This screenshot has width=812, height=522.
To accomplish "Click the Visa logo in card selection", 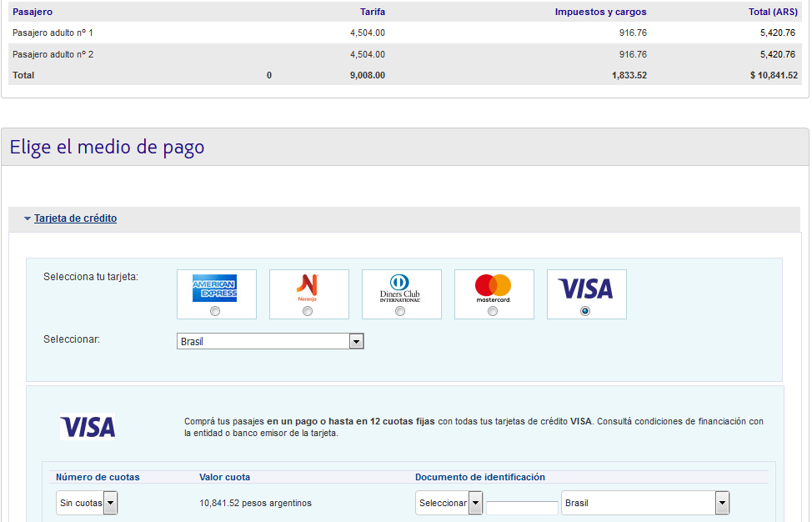I will (x=585, y=289).
